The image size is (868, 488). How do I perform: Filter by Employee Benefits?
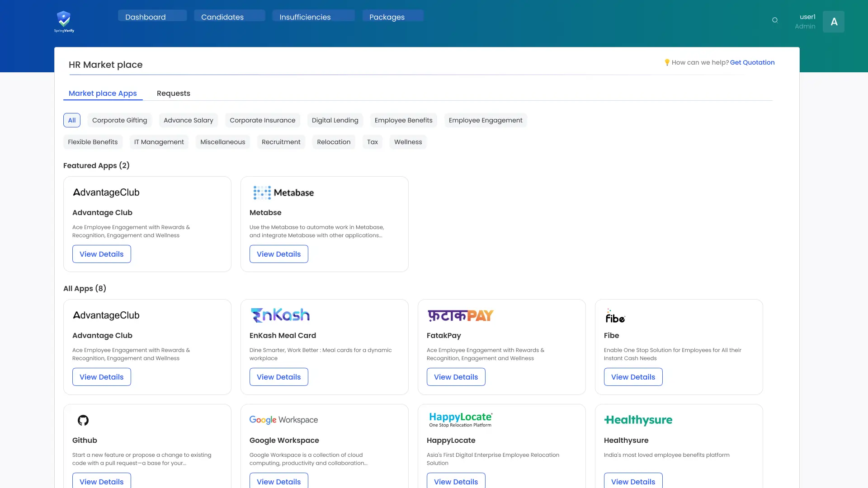(404, 120)
